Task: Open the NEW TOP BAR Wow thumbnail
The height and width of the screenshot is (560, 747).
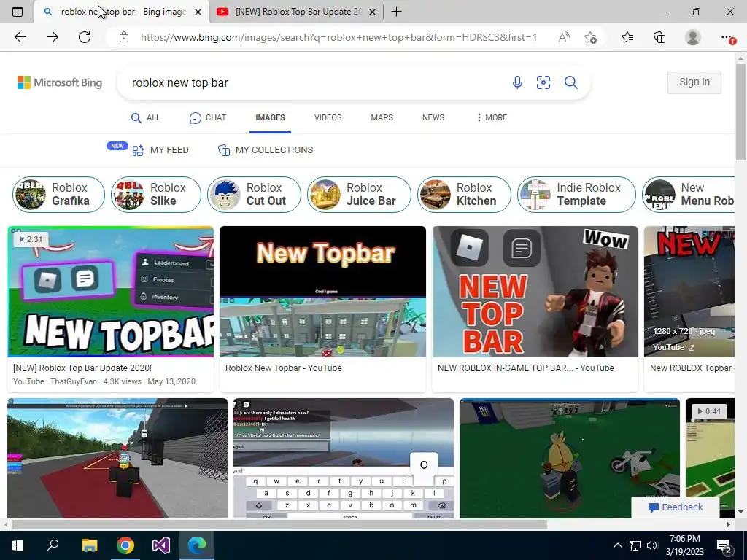Action: (535, 292)
